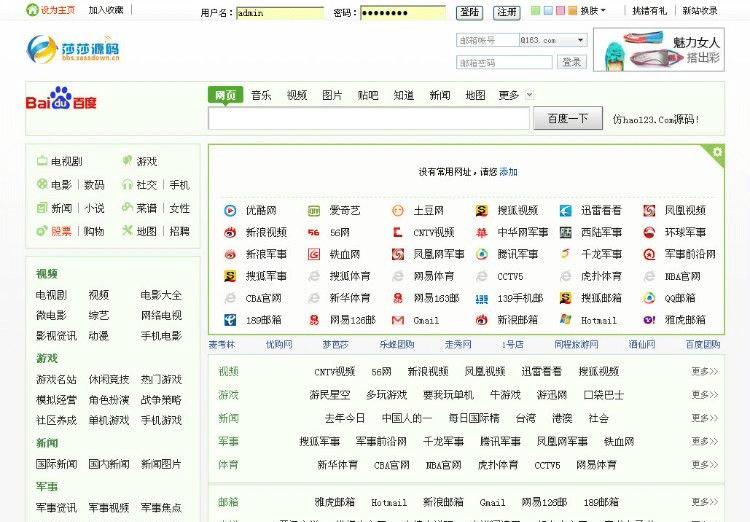Open the 麦考林 shopping link
750x522 pixels.
[222, 344]
